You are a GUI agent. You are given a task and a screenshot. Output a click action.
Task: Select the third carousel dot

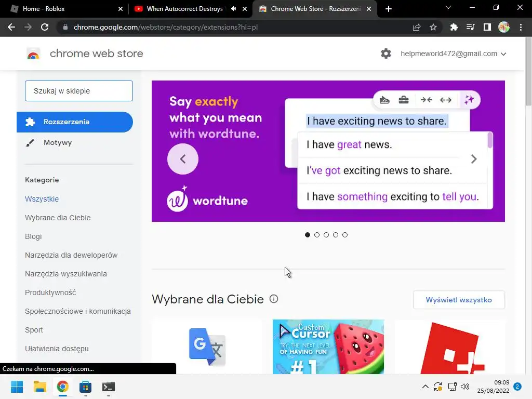(326, 235)
